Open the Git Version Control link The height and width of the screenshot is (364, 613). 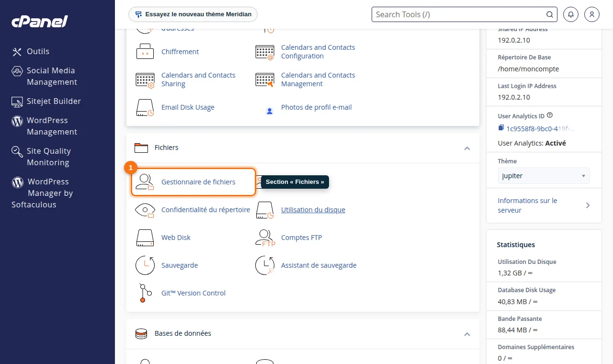[x=193, y=293]
